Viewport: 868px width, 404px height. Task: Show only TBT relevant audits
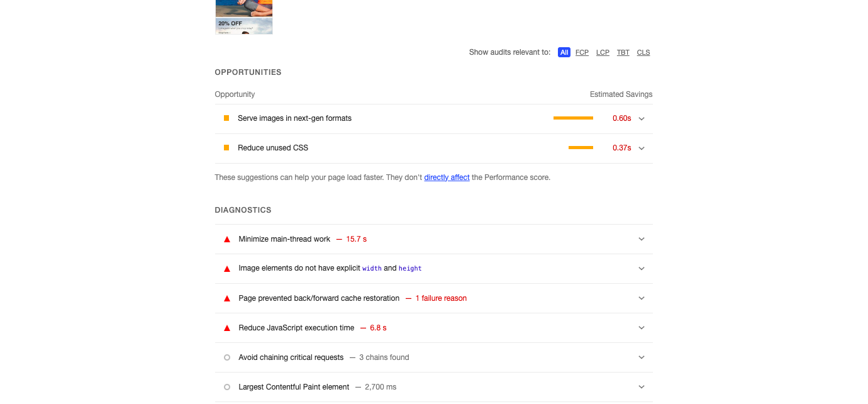coord(623,52)
